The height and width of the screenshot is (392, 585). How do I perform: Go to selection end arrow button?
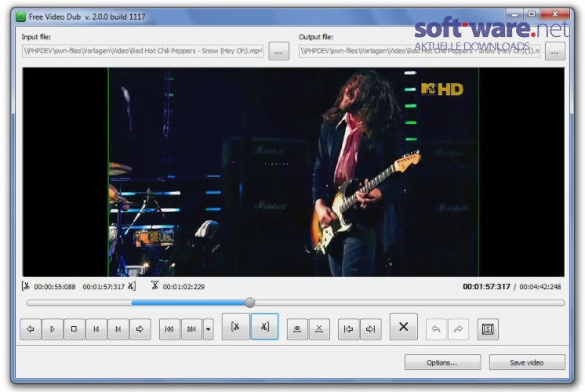point(370,329)
